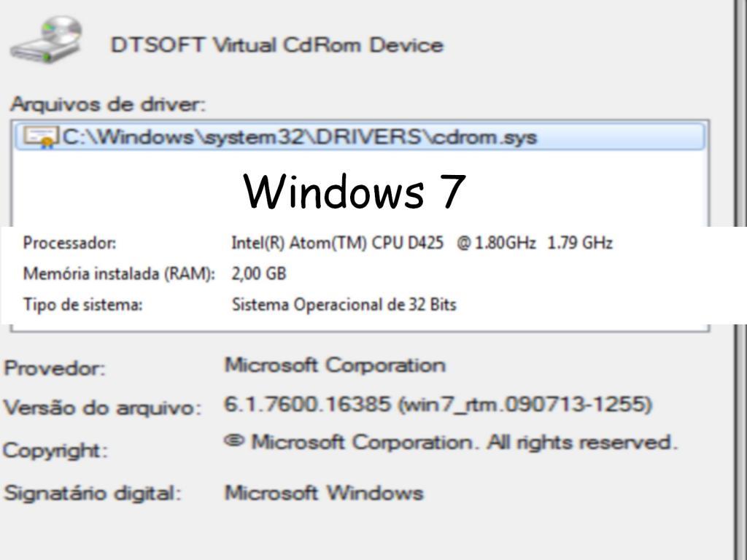
Task: Click the Signatário digital label
Action: point(93,493)
